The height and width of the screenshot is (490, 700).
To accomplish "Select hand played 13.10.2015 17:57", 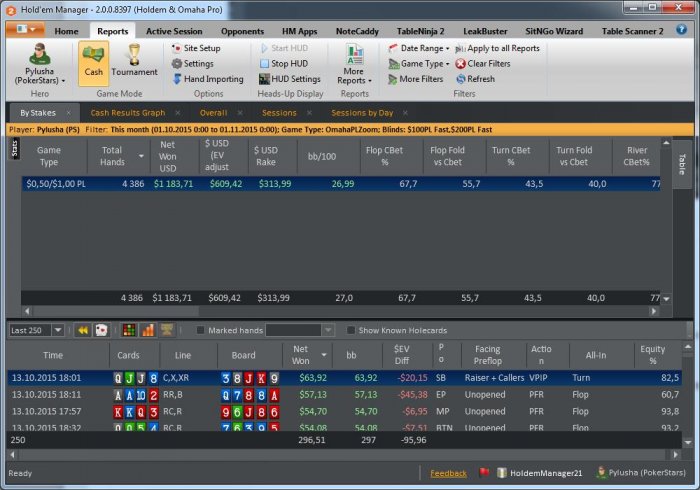I will [x=344, y=411].
